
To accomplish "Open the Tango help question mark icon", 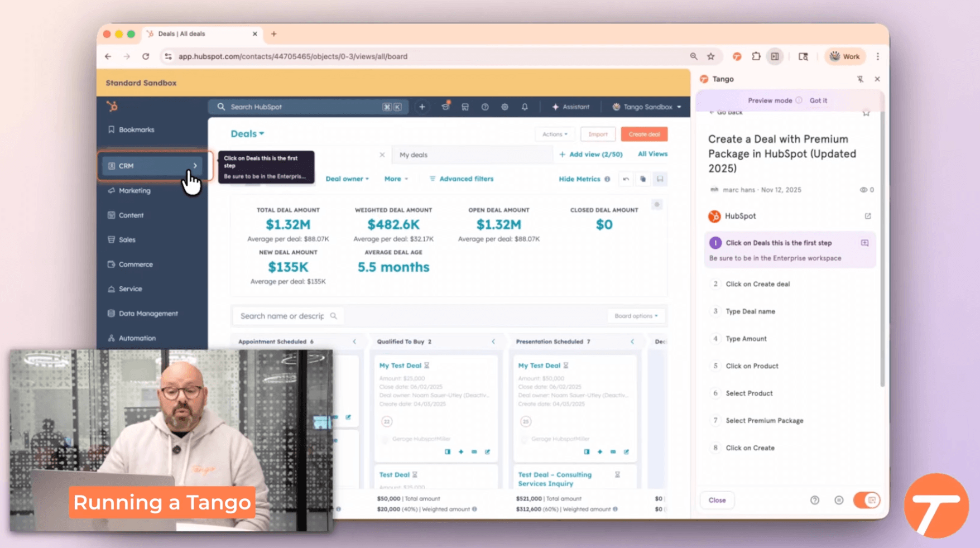I will click(x=815, y=500).
